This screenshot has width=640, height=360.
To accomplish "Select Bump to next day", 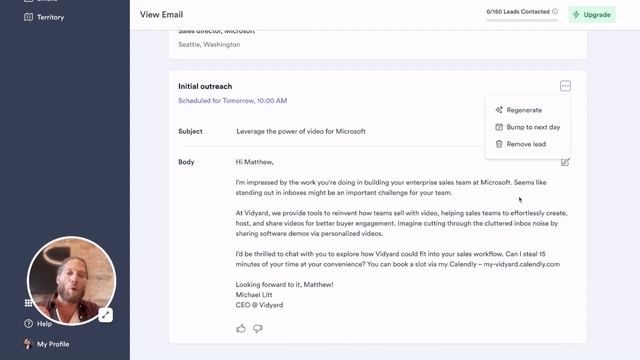I will tap(527, 127).
